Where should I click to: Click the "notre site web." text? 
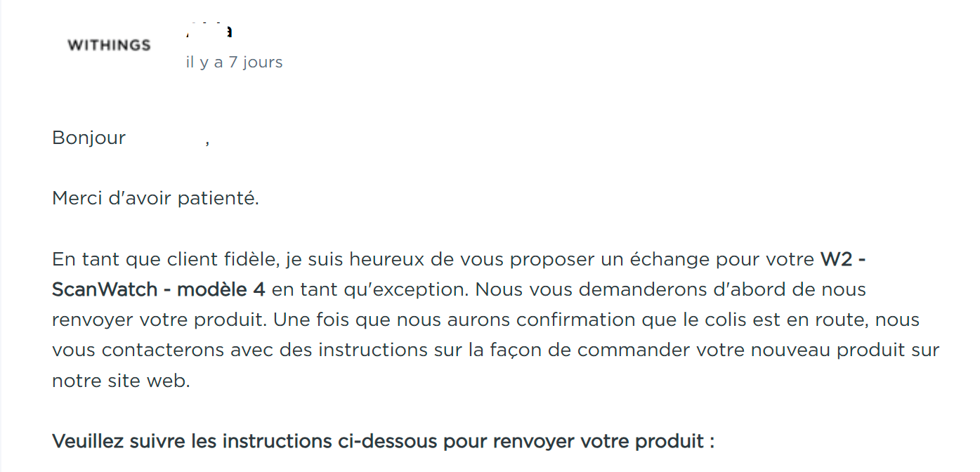pos(121,381)
